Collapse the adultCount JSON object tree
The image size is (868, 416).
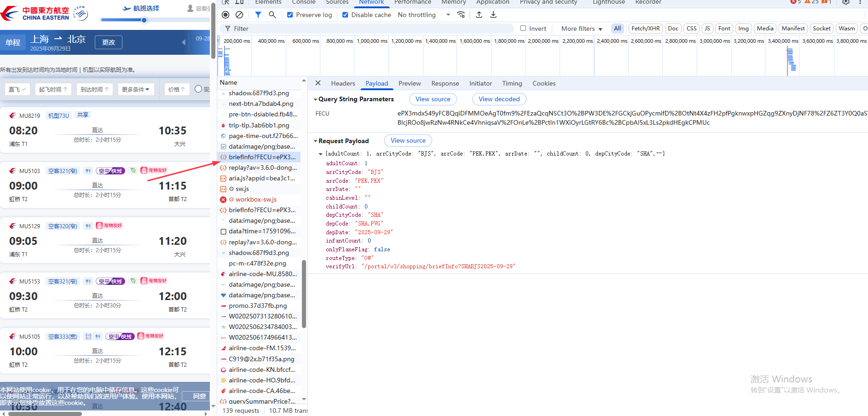pos(321,154)
